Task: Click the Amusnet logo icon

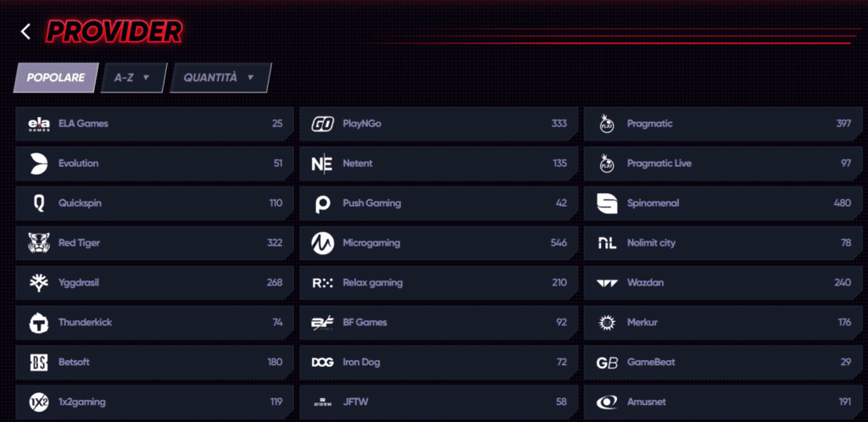Action: click(607, 402)
